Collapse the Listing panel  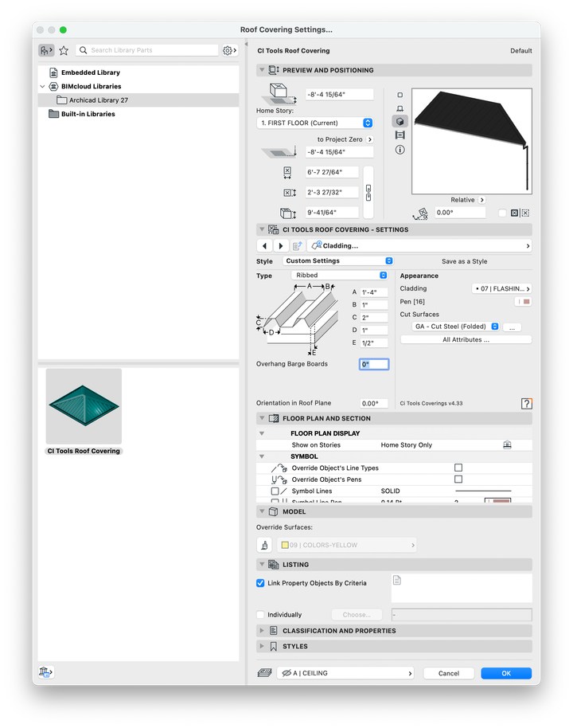pos(262,565)
